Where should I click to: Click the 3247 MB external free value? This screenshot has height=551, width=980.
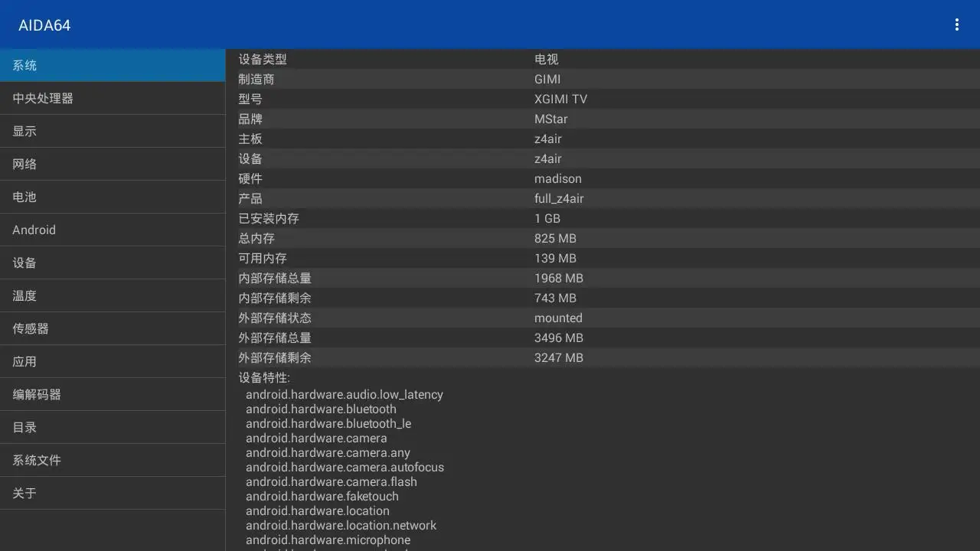pos(559,357)
